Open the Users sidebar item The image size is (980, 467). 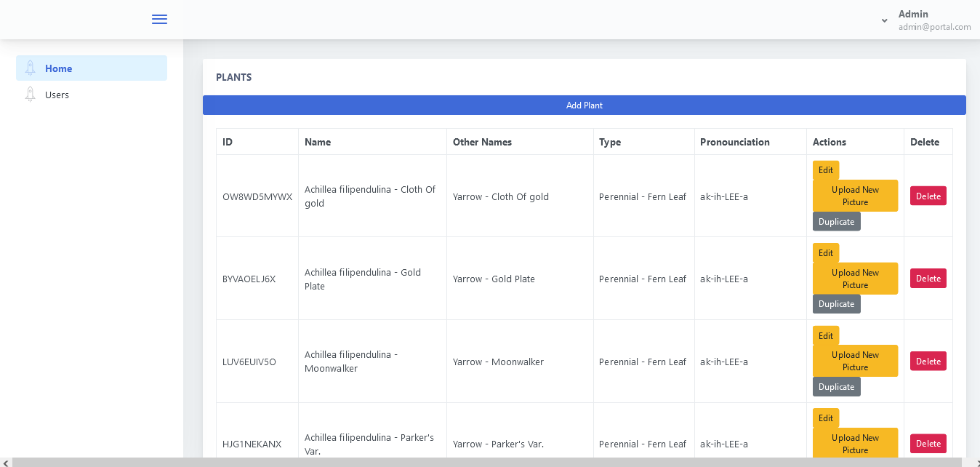pyautogui.click(x=57, y=95)
